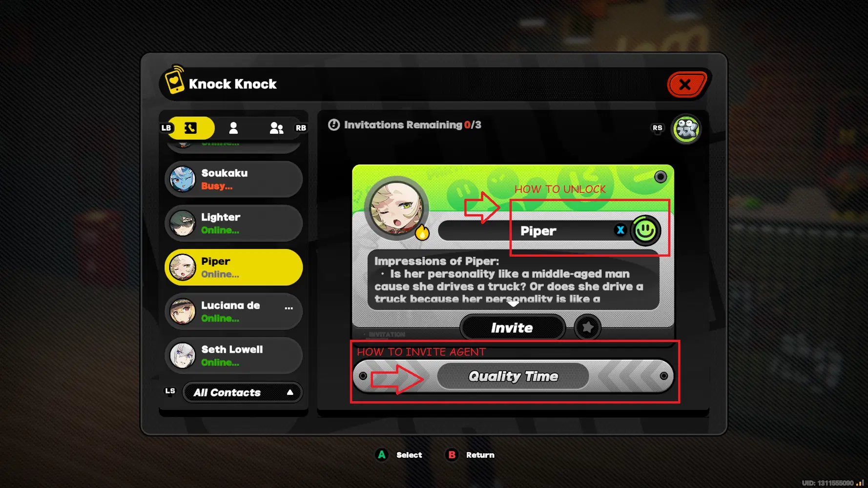The width and height of the screenshot is (868, 488).
Task: Expand the All Contacts dropdown
Action: coord(242,392)
